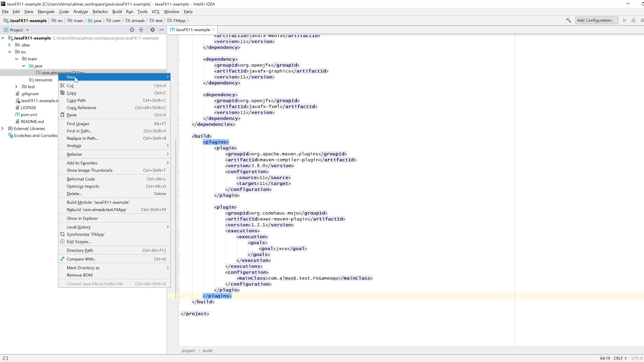The height and width of the screenshot is (362, 644).
Task: Click the .gitignore file icon
Action: (17, 94)
